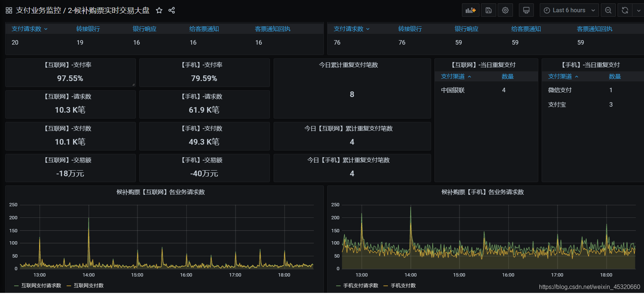Zoom out the time range
Screen dimensions: 644x294
(608, 10)
